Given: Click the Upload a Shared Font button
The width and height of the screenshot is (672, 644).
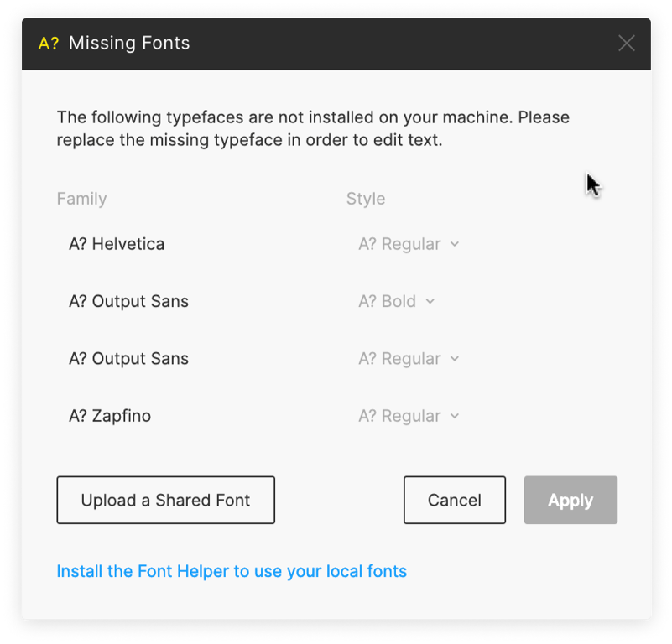Looking at the screenshot, I should (x=165, y=501).
